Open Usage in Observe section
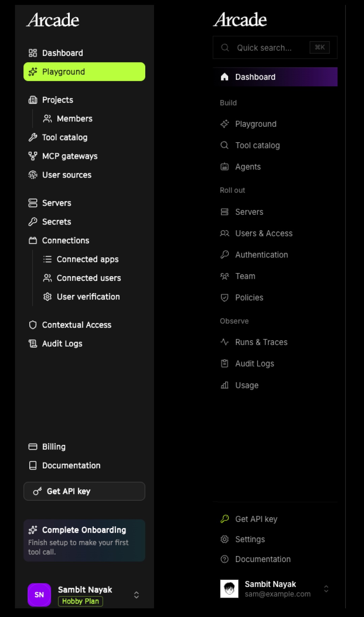Viewport: 364px width, 617px height. pos(275,385)
